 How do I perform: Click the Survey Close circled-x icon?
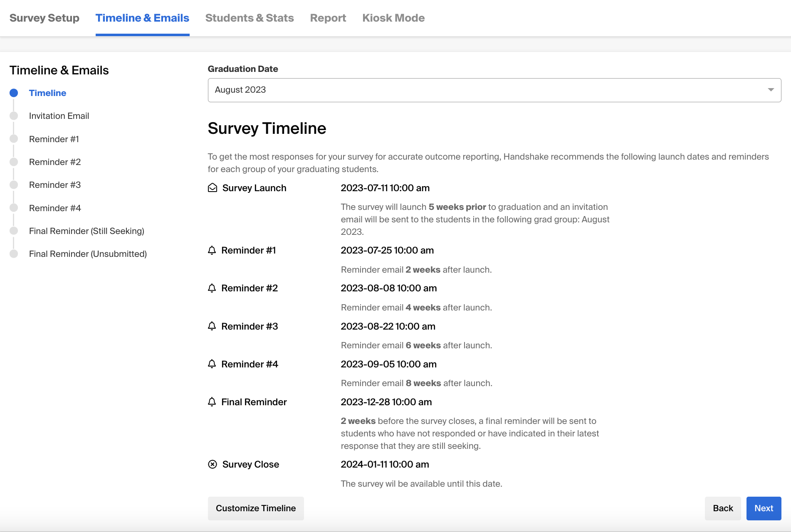click(x=213, y=464)
